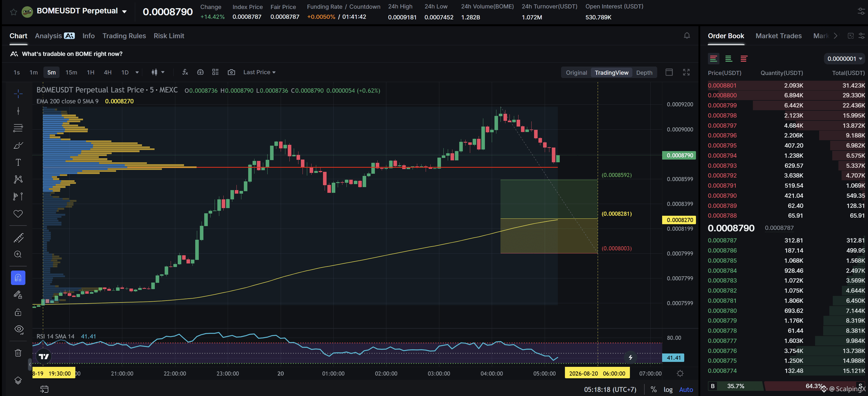
Task: Open the Risk Limit tab
Action: tap(169, 36)
